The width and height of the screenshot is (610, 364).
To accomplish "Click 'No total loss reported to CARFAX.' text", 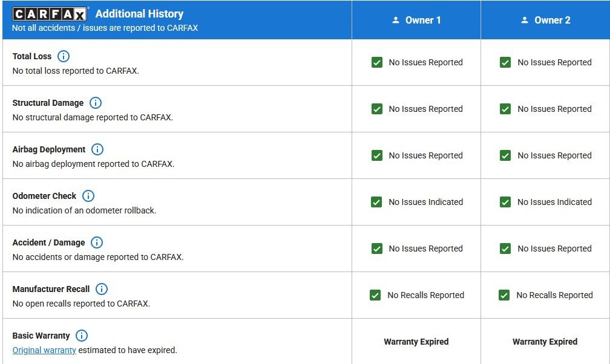I will (x=76, y=71).
